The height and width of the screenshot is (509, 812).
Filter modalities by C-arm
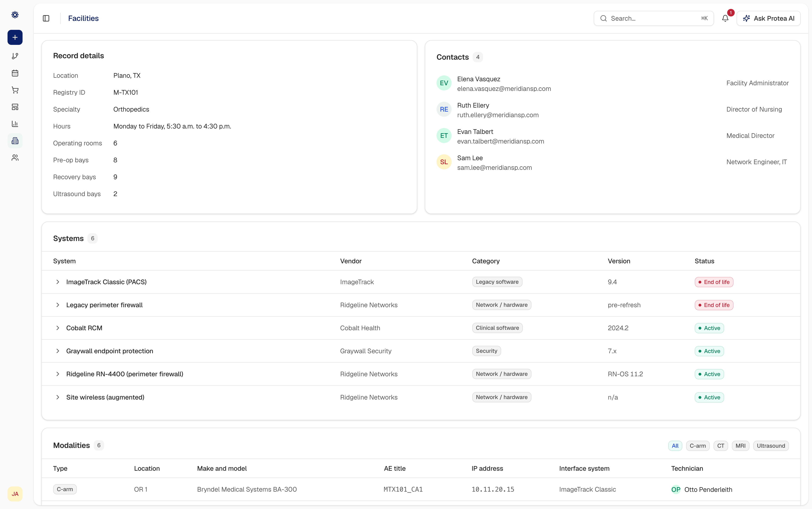tap(698, 446)
